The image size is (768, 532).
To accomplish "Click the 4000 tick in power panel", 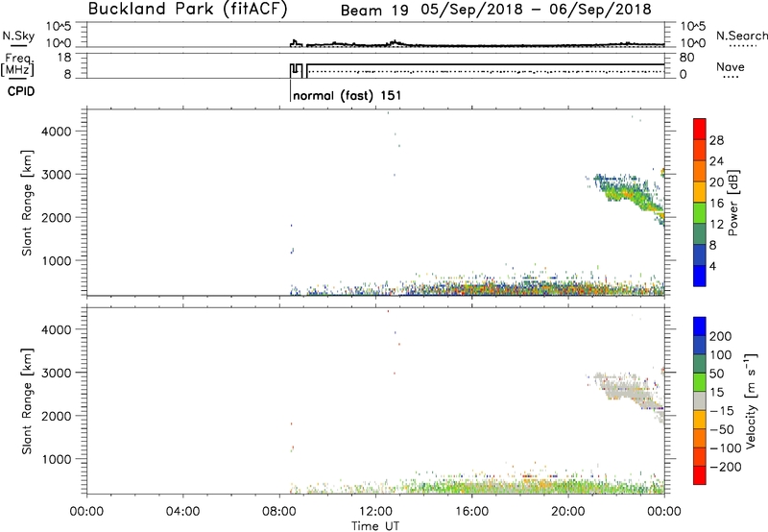I will click(x=56, y=132).
